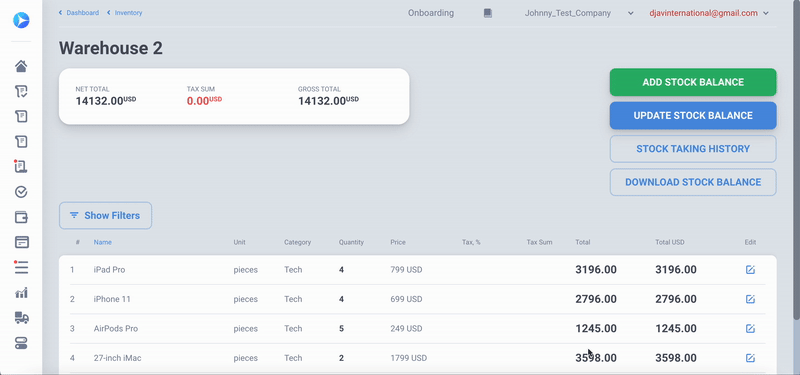The width and height of the screenshot is (800, 375).
Task: Click the Total USD column header
Action: click(670, 242)
